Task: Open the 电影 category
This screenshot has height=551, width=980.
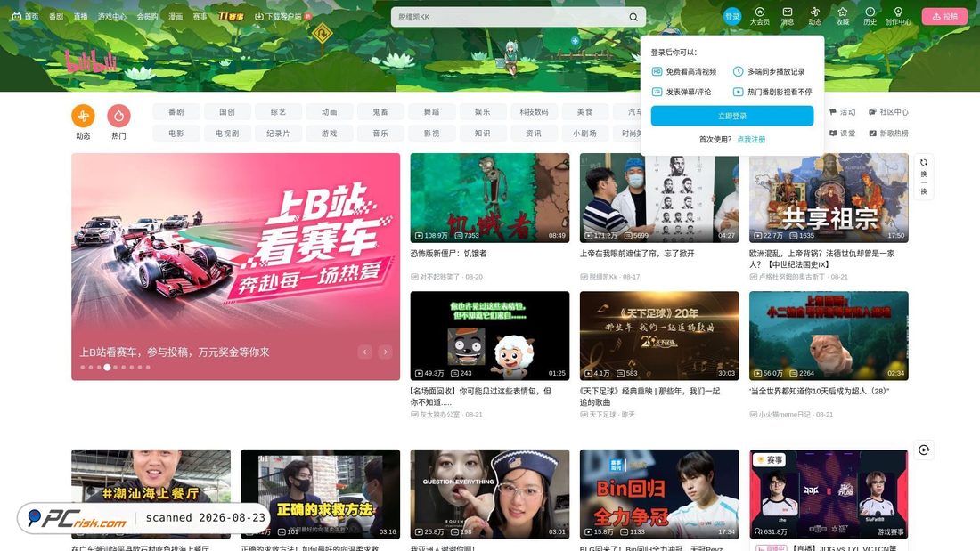Action: coord(176,133)
